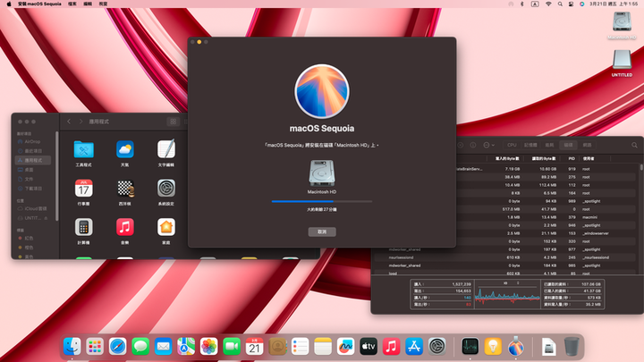The width and height of the screenshot is (644, 362).
Task: Open the Calendar app in Finder window
Action: coord(84,189)
